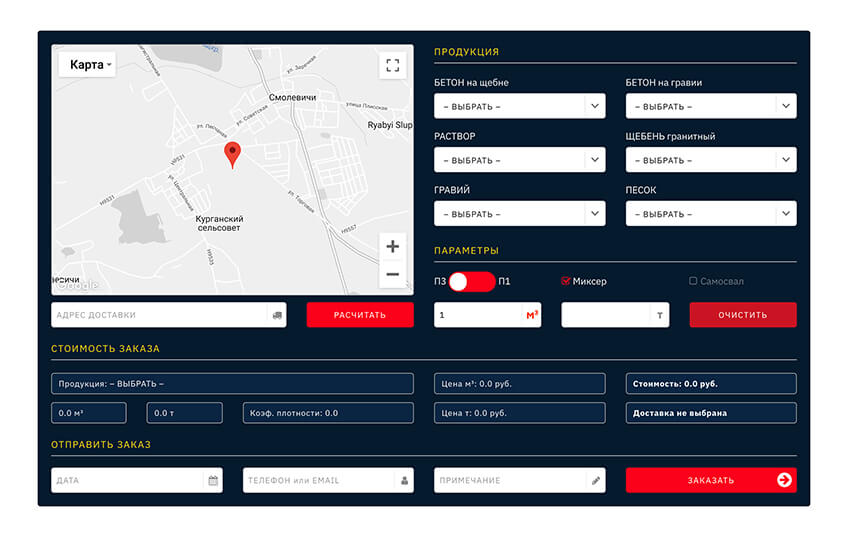The image size is (848, 537).
Task: Zoom out on the map
Action: (392, 274)
